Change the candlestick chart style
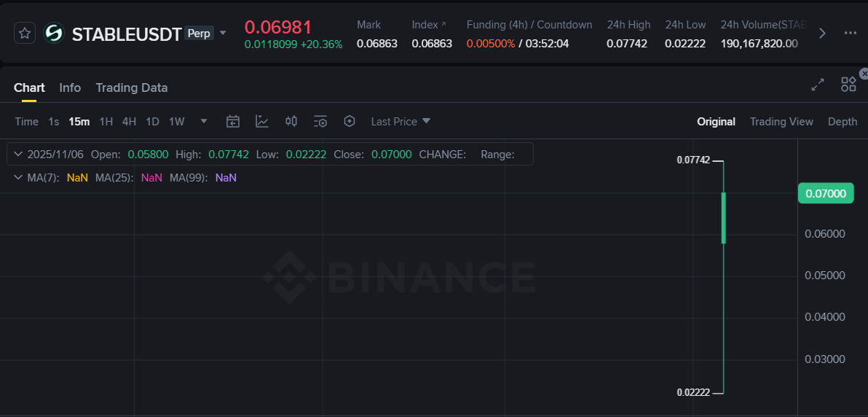This screenshot has width=868, height=417. pos(291,121)
